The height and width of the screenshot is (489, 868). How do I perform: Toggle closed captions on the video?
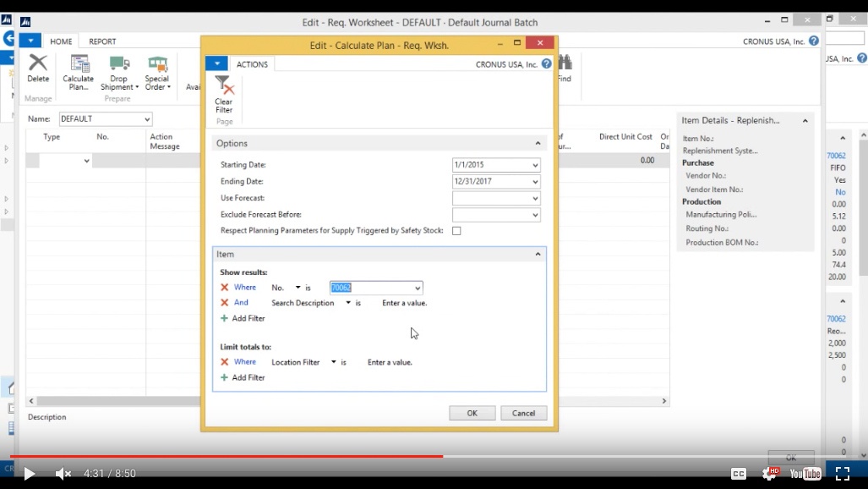(740, 474)
